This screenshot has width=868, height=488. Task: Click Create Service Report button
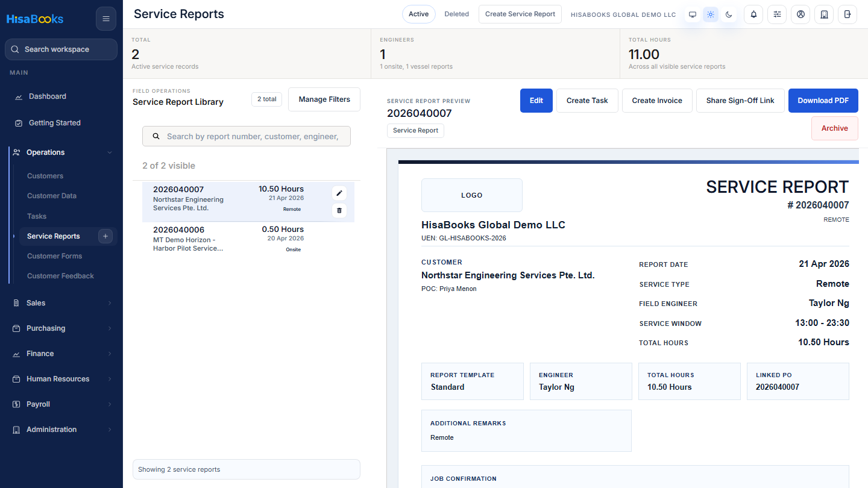point(520,14)
